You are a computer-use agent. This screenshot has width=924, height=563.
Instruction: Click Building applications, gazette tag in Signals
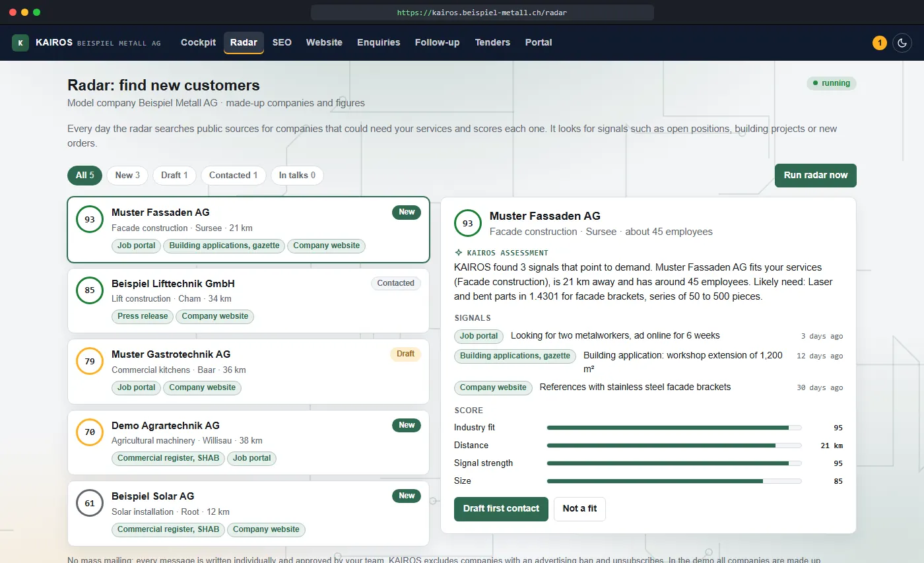515,356
